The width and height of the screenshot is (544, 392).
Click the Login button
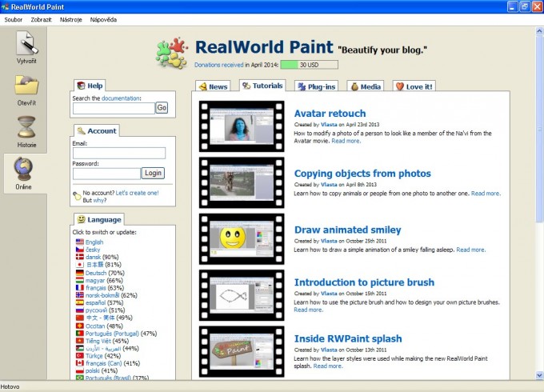coord(153,173)
